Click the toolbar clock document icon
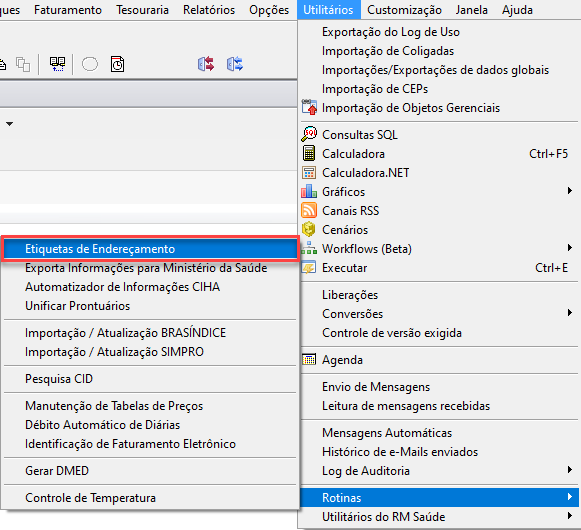This screenshot has width=581, height=530. click(x=117, y=64)
